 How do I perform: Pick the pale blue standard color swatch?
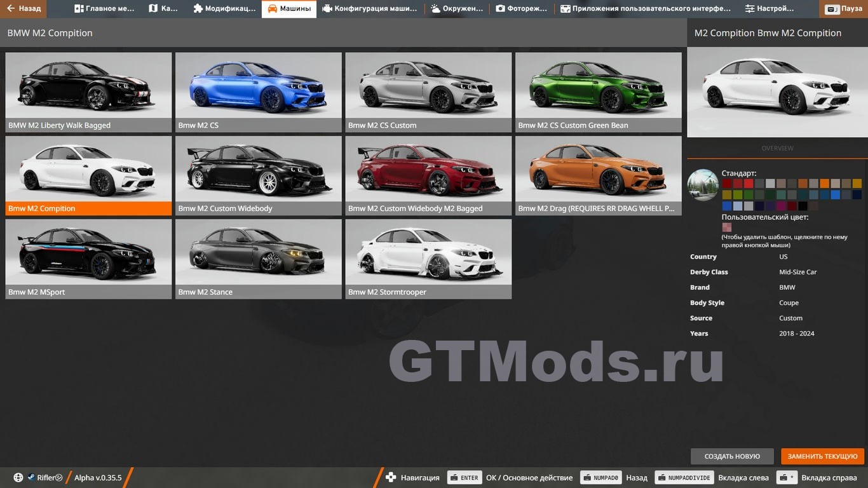pos(738,206)
